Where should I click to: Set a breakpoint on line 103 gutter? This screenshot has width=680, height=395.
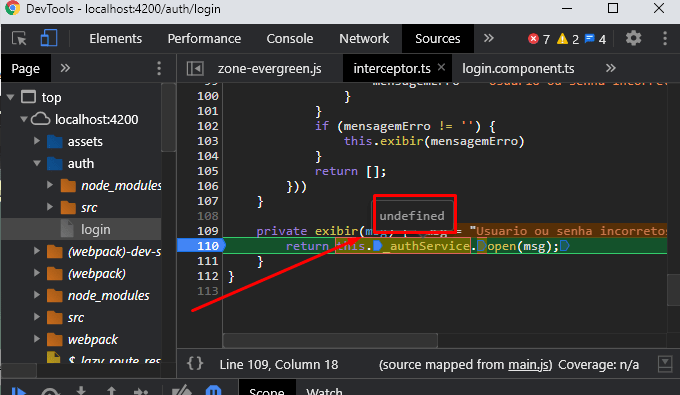pos(207,141)
